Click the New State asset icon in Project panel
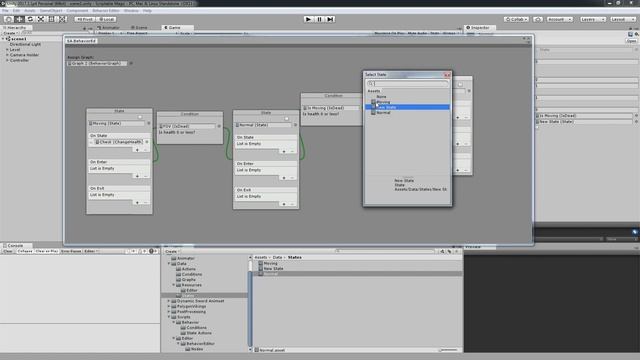 [x=260, y=269]
